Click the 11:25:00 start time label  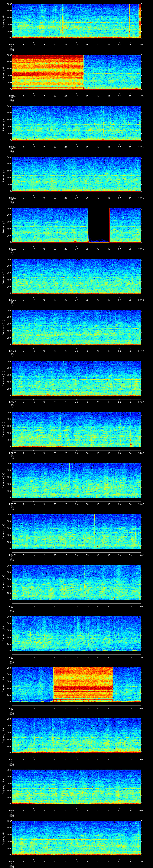click(x=12, y=606)
